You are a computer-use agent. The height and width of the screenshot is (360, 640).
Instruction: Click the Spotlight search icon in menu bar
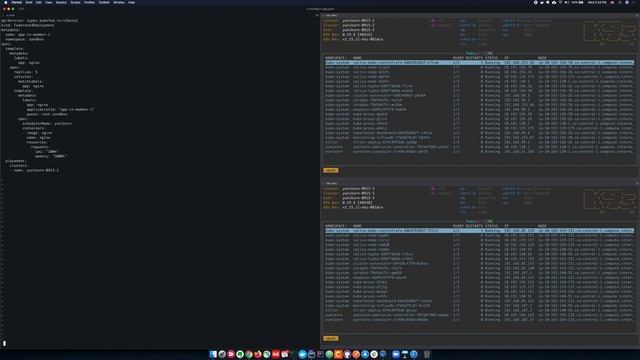[620, 2]
